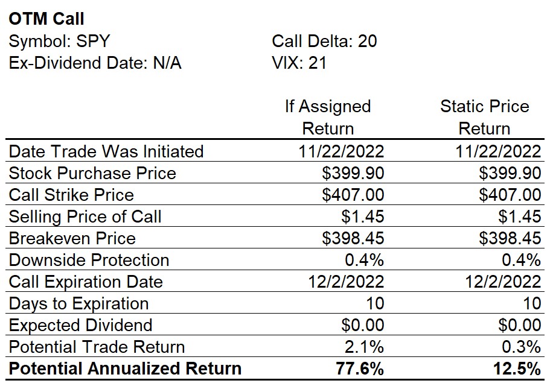
Task: Select the $407.00 Static Price strike value
Action: point(510,195)
